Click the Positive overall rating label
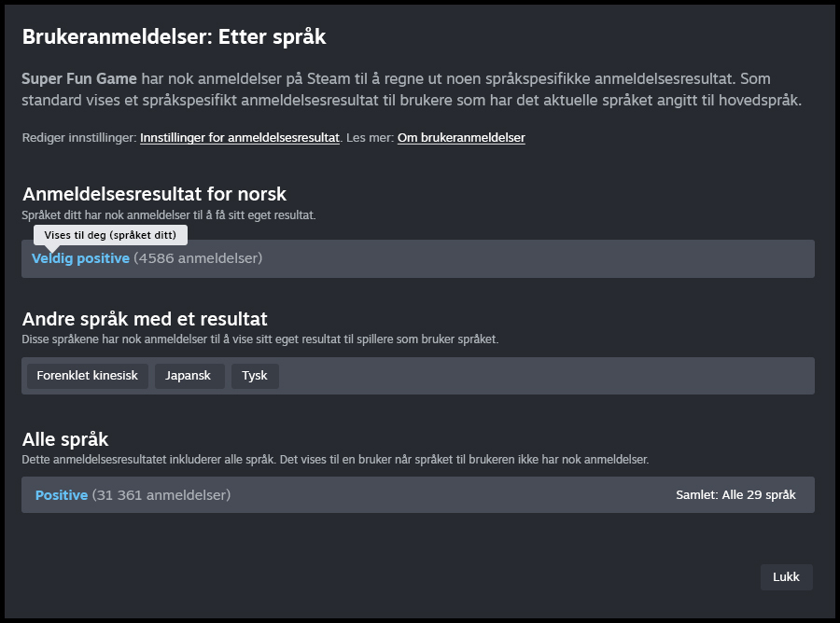Viewport: 840px width, 623px height. click(62, 495)
